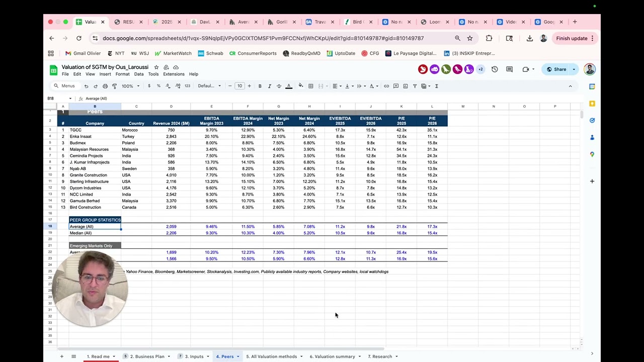Open text wrapping dropdown

361,86
